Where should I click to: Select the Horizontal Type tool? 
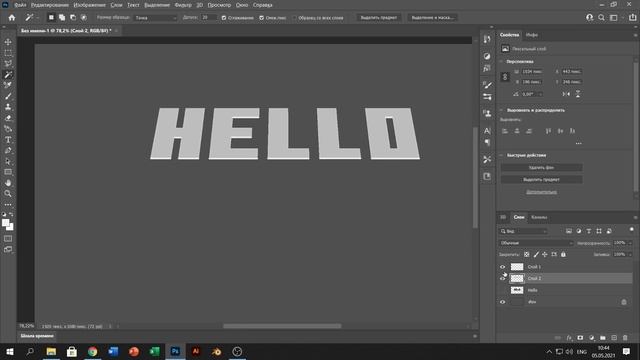click(8, 140)
